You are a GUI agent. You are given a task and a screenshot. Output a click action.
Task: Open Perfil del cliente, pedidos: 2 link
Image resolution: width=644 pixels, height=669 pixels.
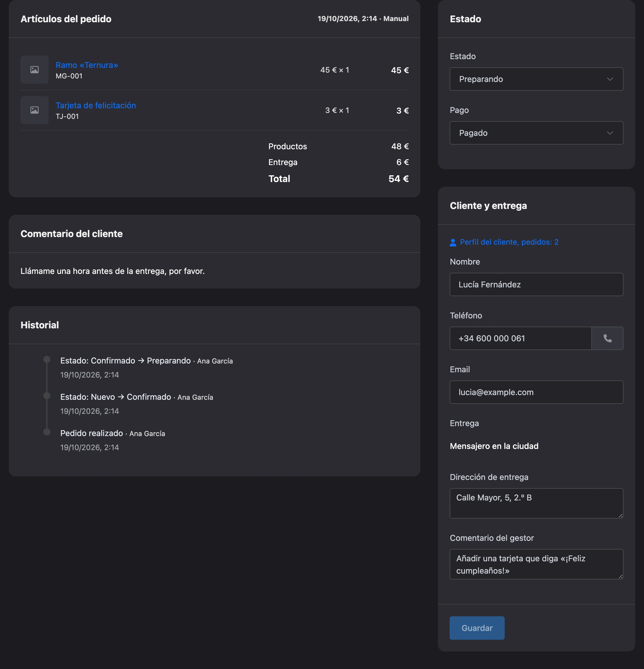(509, 242)
